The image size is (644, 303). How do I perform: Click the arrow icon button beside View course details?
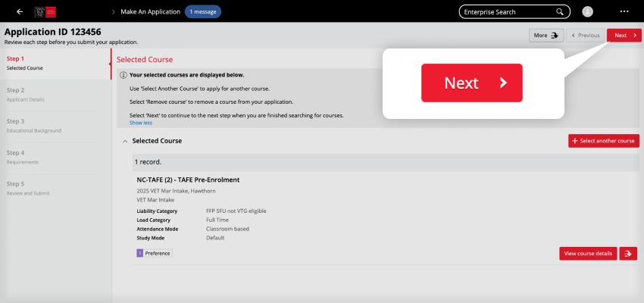(628, 254)
